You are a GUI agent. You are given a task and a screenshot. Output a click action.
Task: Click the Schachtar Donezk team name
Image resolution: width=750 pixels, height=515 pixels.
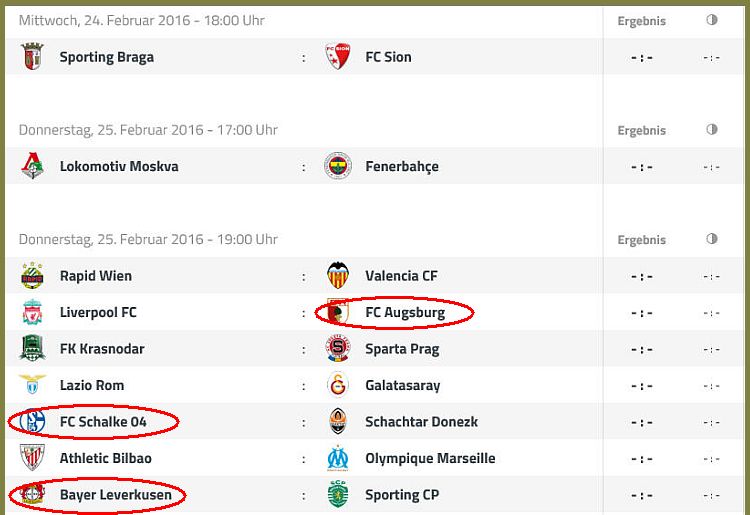(421, 422)
